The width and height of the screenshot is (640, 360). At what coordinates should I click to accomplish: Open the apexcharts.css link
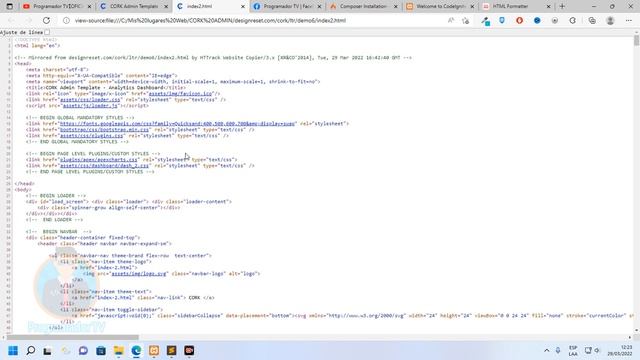tap(99, 160)
